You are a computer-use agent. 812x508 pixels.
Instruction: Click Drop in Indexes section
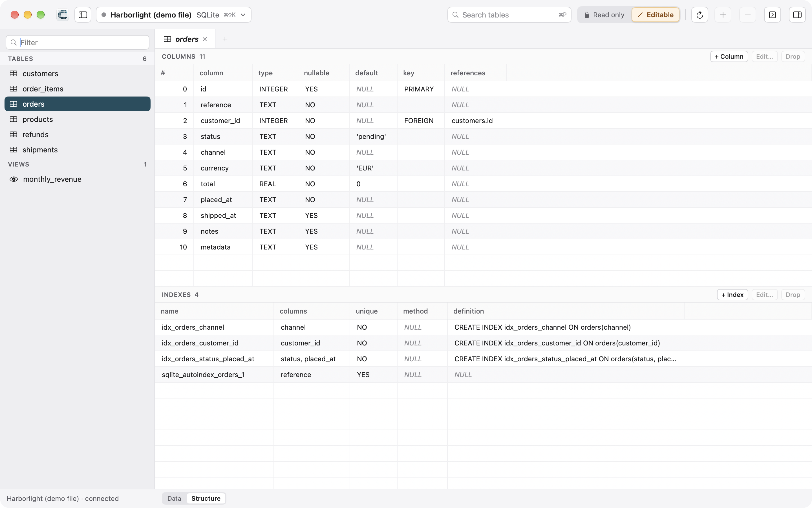point(793,295)
